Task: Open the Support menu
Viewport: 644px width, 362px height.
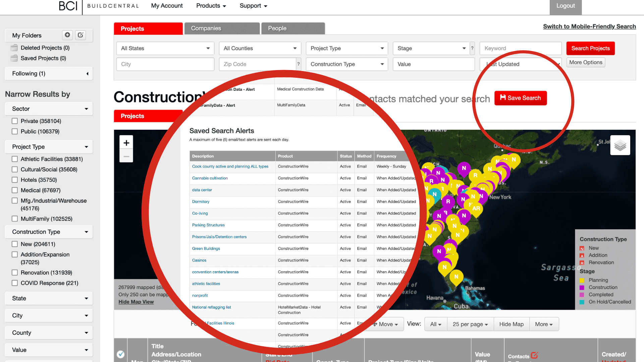Action: coord(253,6)
